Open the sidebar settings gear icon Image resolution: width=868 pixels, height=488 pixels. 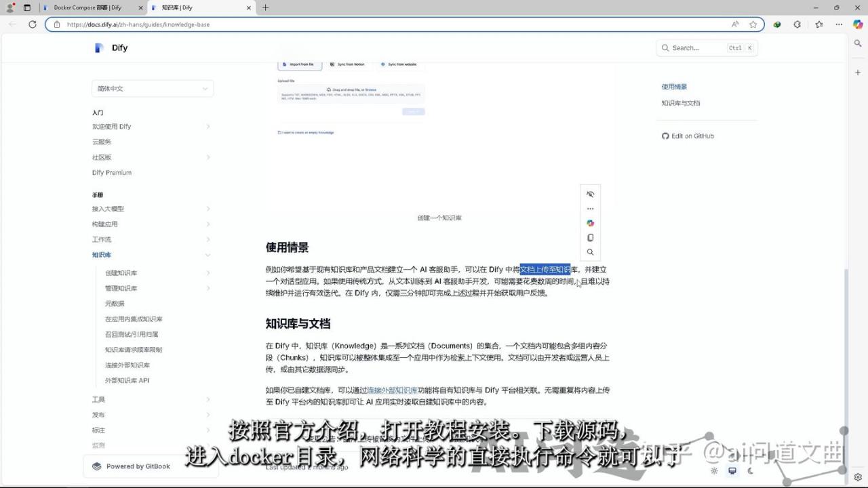coord(858,477)
